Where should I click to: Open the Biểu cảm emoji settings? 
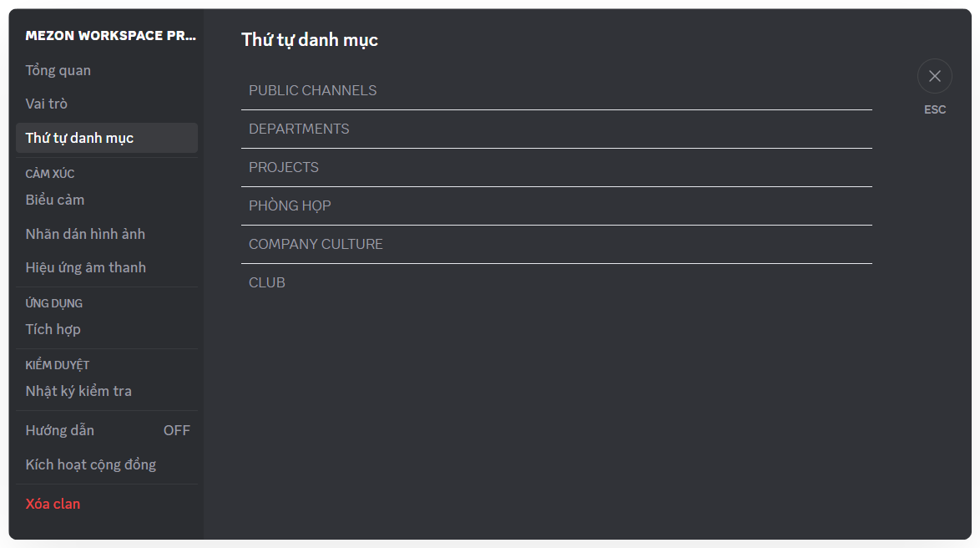point(55,200)
